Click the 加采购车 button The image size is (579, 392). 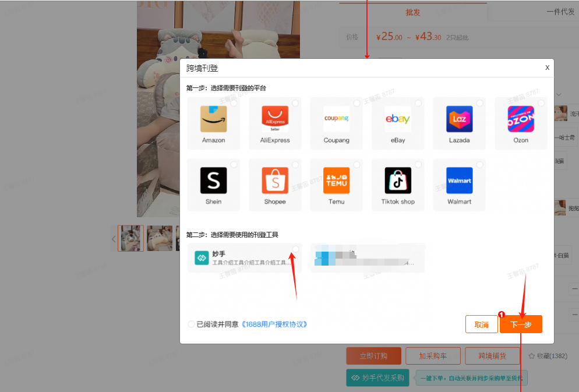pyautogui.click(x=433, y=356)
